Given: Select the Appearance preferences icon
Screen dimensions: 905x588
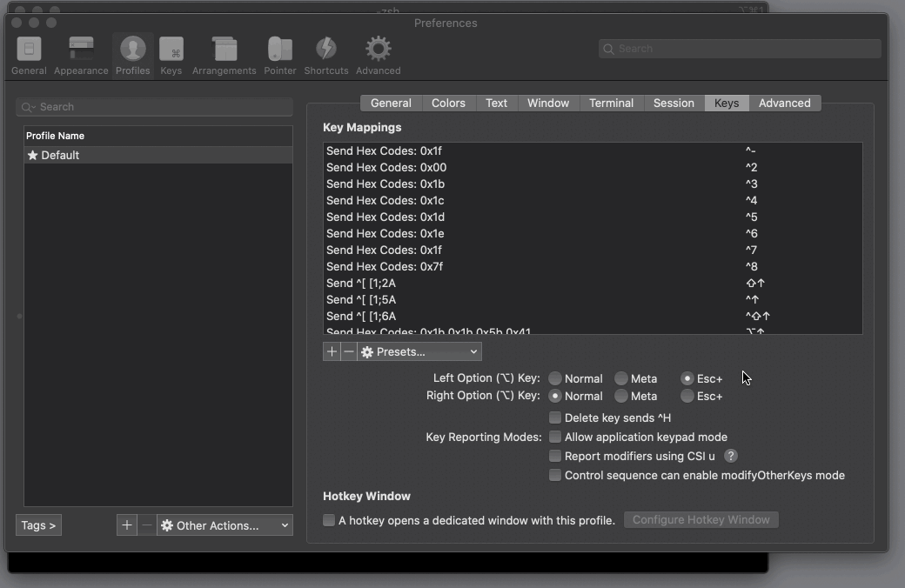Looking at the screenshot, I should (x=81, y=54).
